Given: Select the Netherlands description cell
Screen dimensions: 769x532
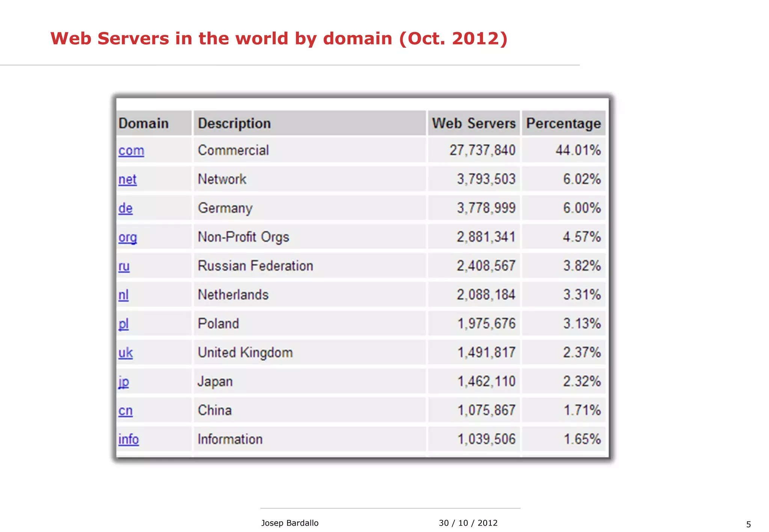Looking at the screenshot, I should point(310,295).
